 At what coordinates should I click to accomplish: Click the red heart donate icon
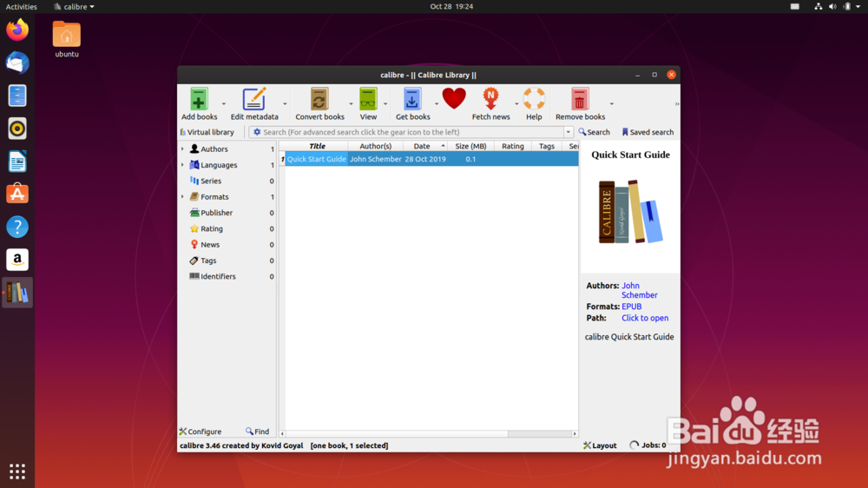(x=454, y=99)
